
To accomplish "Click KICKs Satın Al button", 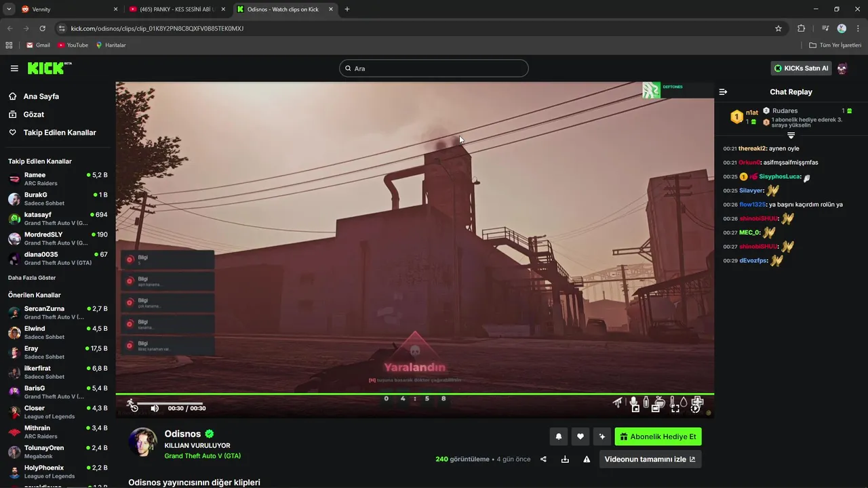I will click(x=801, y=68).
